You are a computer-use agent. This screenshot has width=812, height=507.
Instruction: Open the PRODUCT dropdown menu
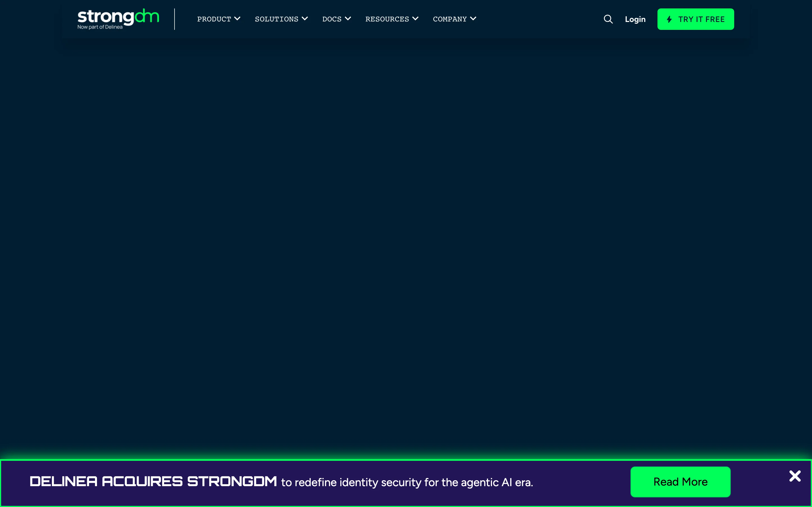[214, 19]
